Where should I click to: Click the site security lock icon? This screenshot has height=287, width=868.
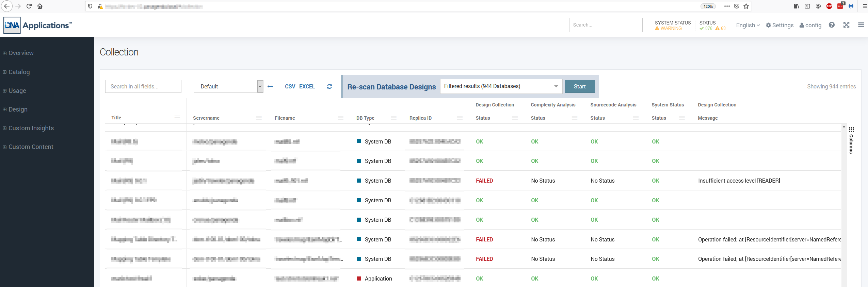click(100, 6)
